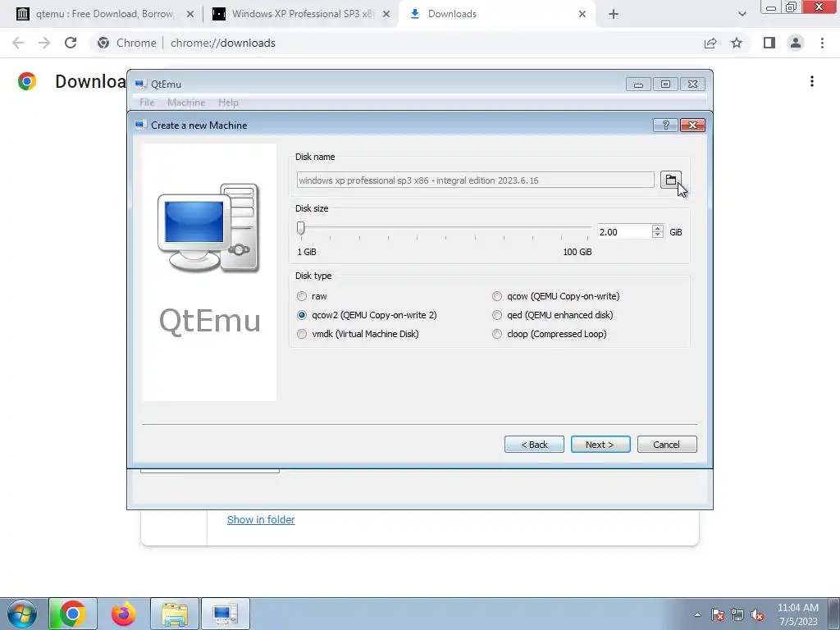The width and height of the screenshot is (840, 630).
Task: Select qcow (QEMU Copy-on-write) option
Action: 555,296
